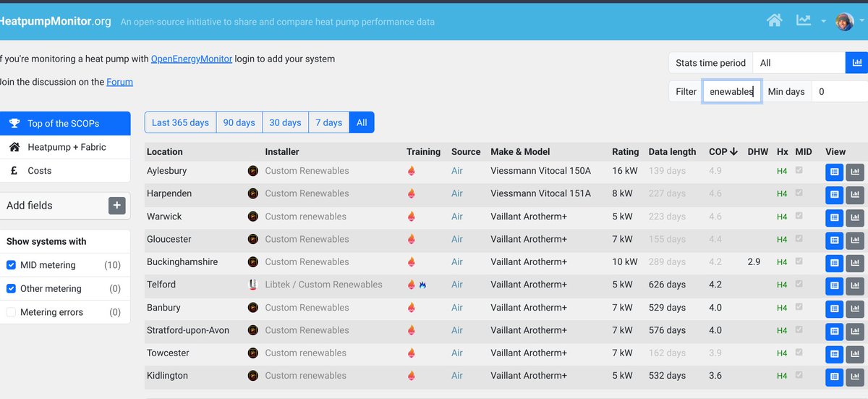
Task: Click the Min days input field
Action: click(x=839, y=91)
